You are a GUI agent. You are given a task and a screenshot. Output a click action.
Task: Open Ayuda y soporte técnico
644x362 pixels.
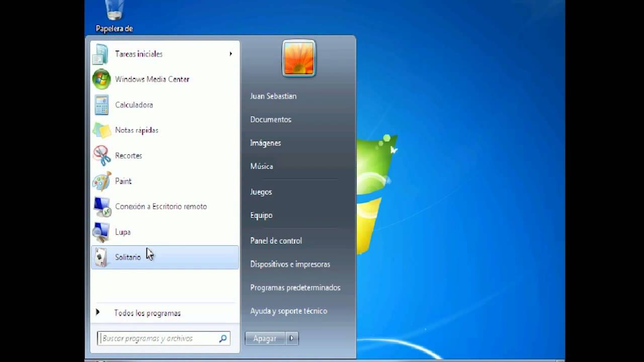(289, 311)
